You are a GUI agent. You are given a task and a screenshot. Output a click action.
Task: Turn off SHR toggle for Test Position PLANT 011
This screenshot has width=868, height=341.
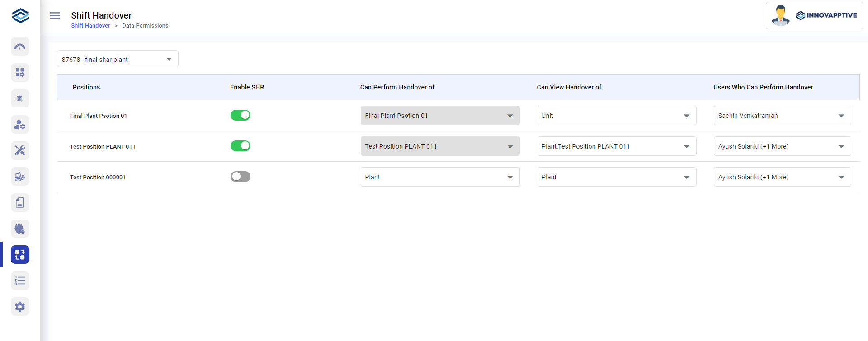(241, 146)
